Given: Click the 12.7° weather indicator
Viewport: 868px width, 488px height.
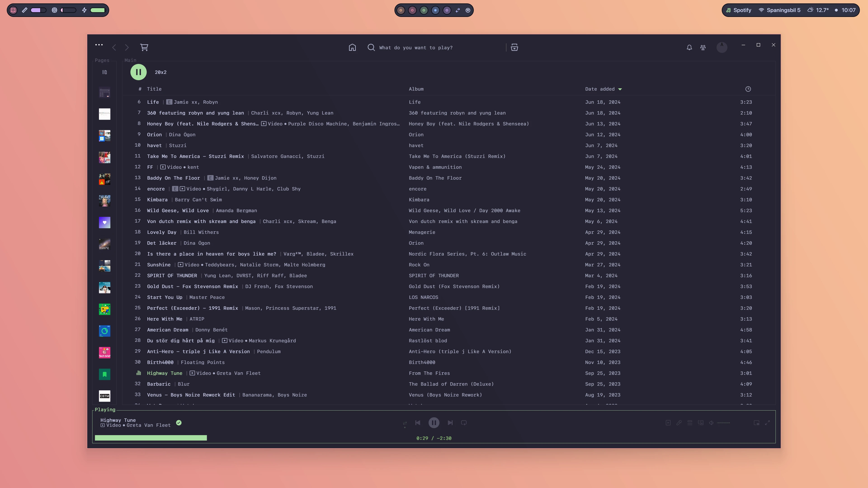Looking at the screenshot, I should (x=818, y=10).
